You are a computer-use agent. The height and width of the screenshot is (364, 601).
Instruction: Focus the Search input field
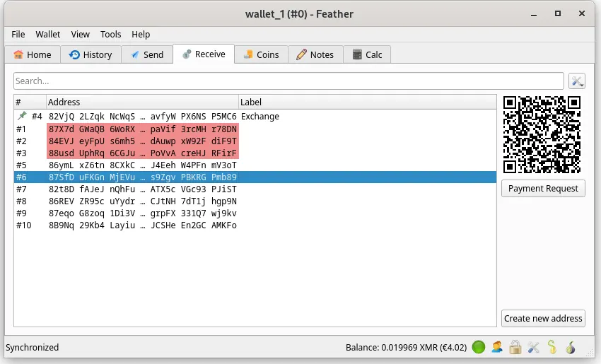pos(288,81)
